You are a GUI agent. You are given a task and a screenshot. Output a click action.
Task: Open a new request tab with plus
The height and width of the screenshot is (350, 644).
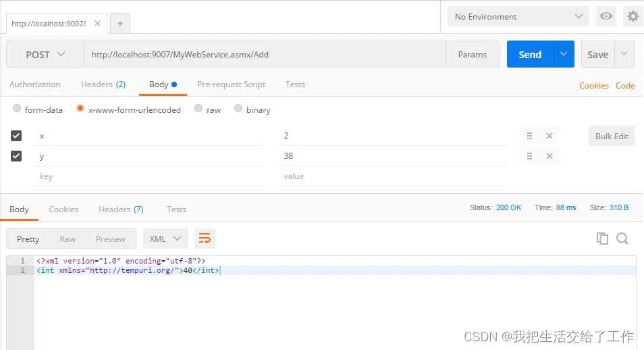pos(120,24)
